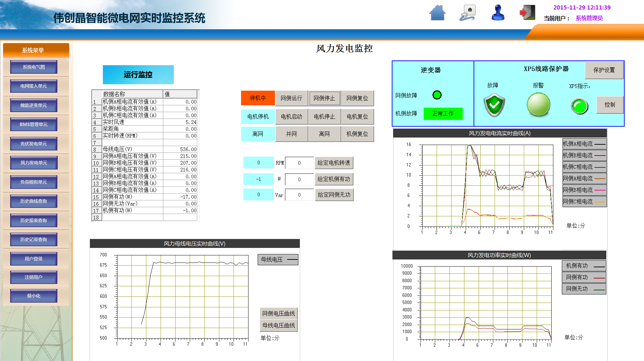Open 历史曲线查询 menu item
This screenshot has width=644, height=361.
(x=34, y=201)
